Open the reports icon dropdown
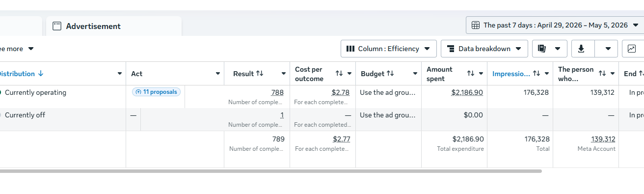This screenshot has height=194, width=644. (549, 49)
